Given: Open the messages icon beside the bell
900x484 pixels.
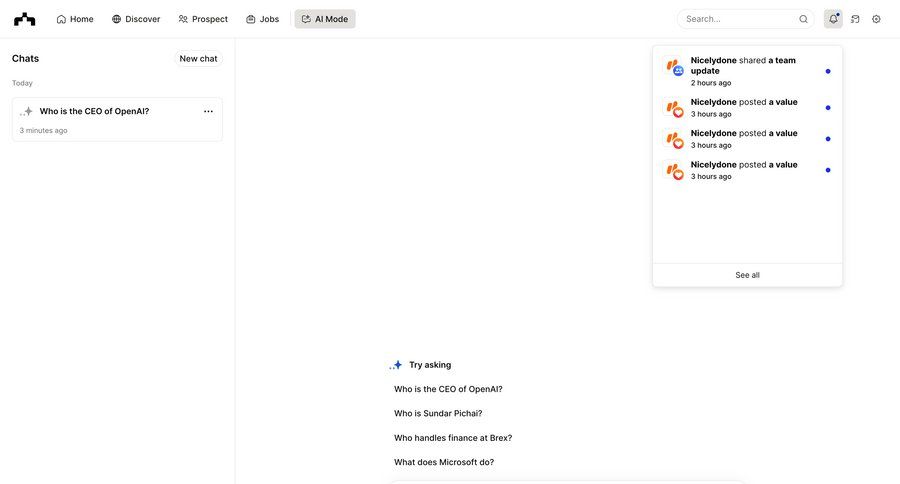Looking at the screenshot, I should (855, 19).
